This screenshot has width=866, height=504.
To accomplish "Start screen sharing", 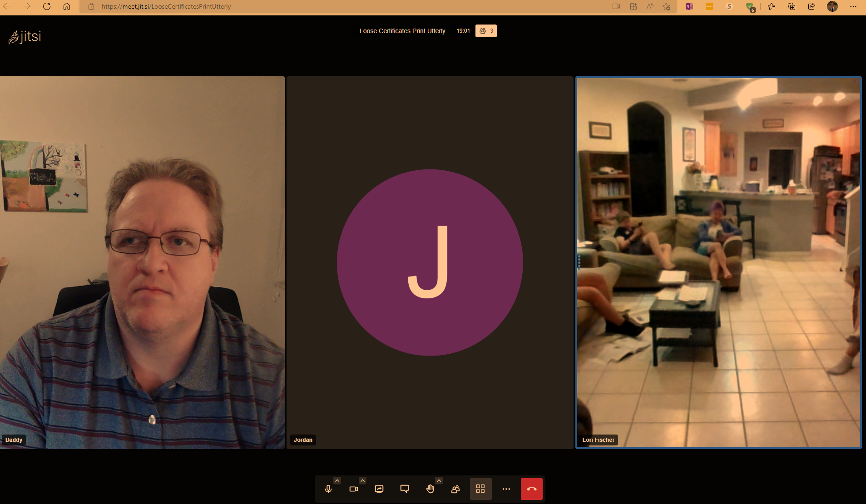I will click(x=378, y=489).
